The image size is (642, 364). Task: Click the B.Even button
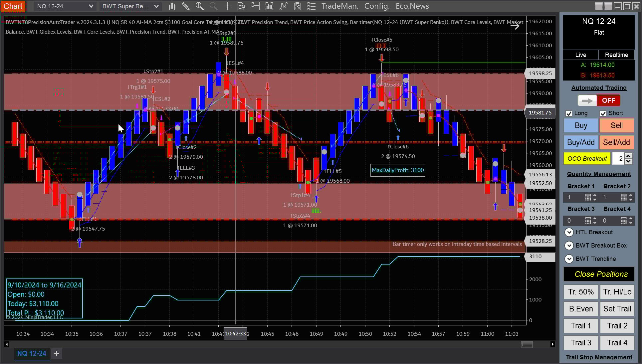point(581,309)
